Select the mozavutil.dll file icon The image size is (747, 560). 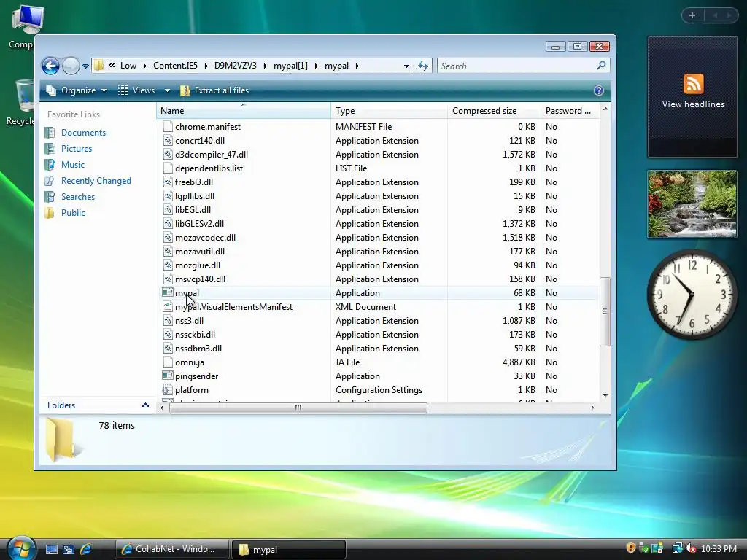pos(167,252)
